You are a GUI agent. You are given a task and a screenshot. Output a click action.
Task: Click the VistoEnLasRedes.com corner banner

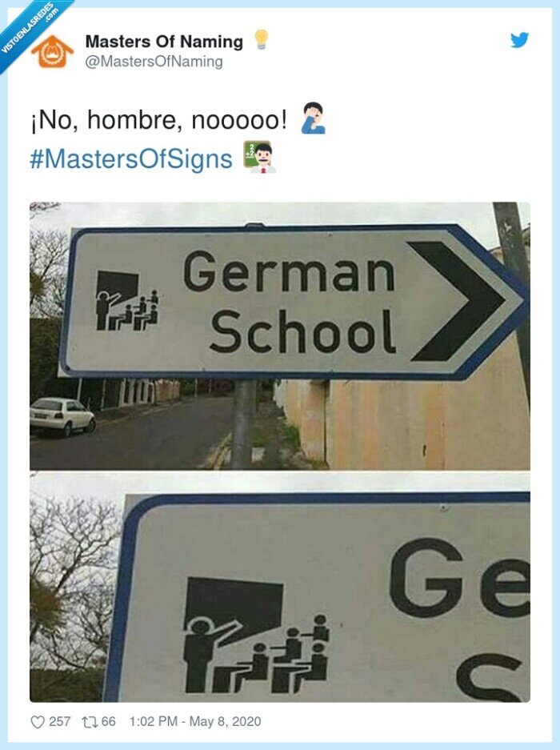[x=29, y=30]
